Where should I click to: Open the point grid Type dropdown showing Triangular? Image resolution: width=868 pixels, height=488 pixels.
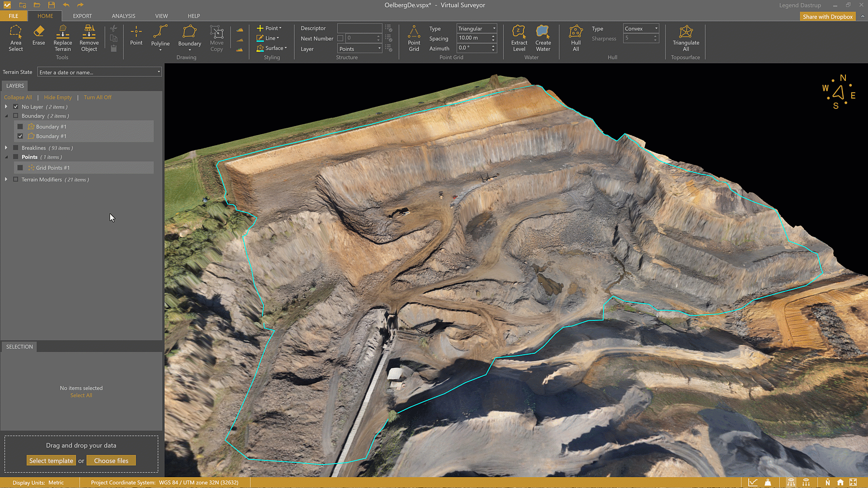coord(476,28)
